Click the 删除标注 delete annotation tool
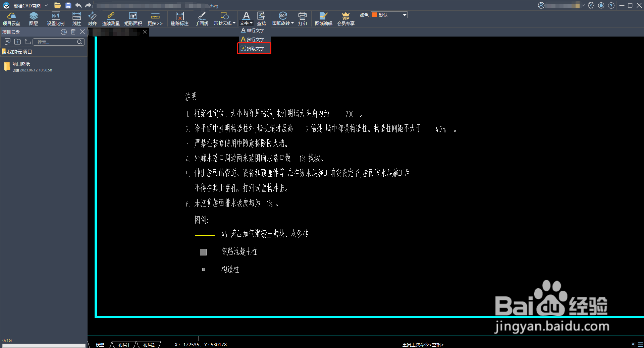644x348 pixels. 180,19
